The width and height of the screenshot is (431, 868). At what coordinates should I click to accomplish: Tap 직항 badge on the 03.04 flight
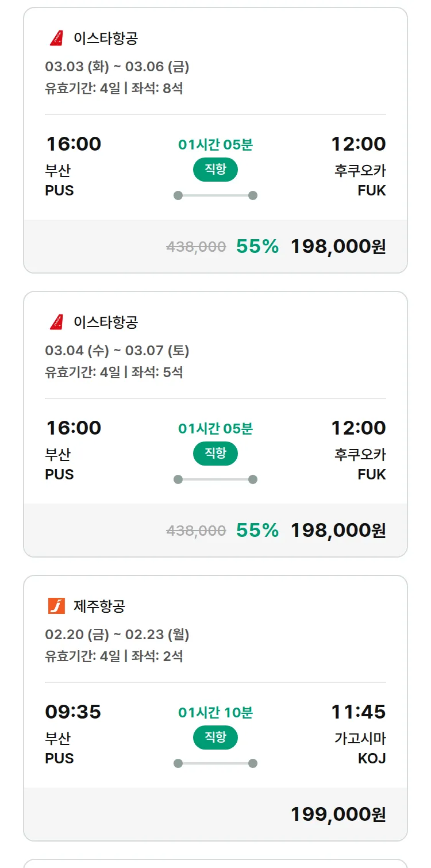[215, 454]
